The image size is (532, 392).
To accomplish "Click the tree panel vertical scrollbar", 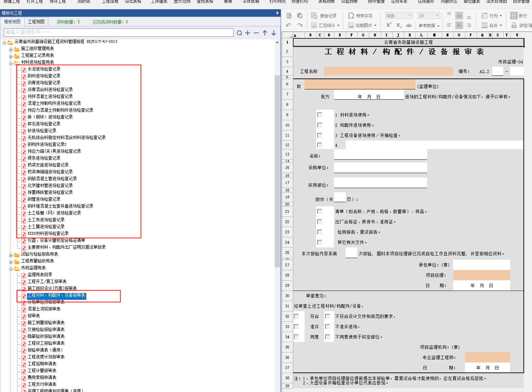I will pos(277,171).
